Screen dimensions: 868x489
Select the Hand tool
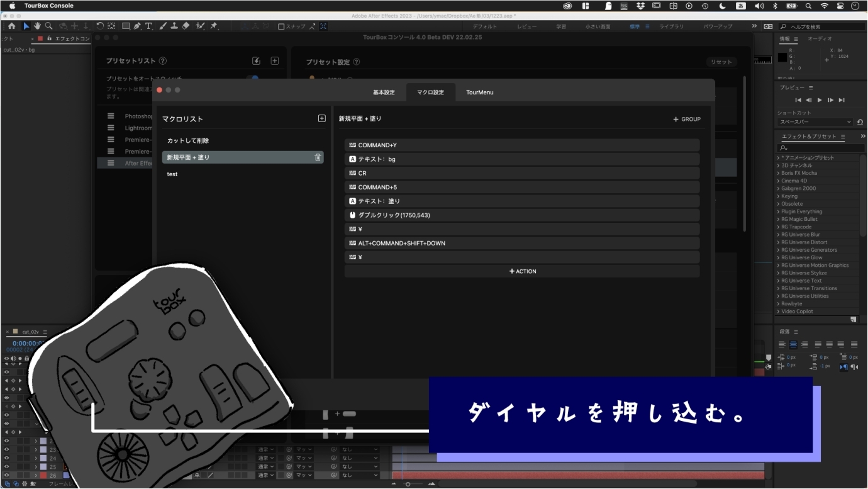[37, 26]
